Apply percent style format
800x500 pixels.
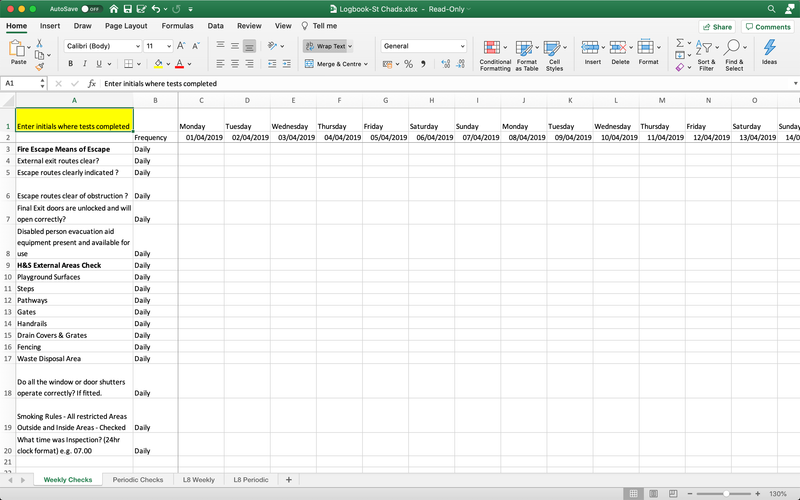pos(408,64)
